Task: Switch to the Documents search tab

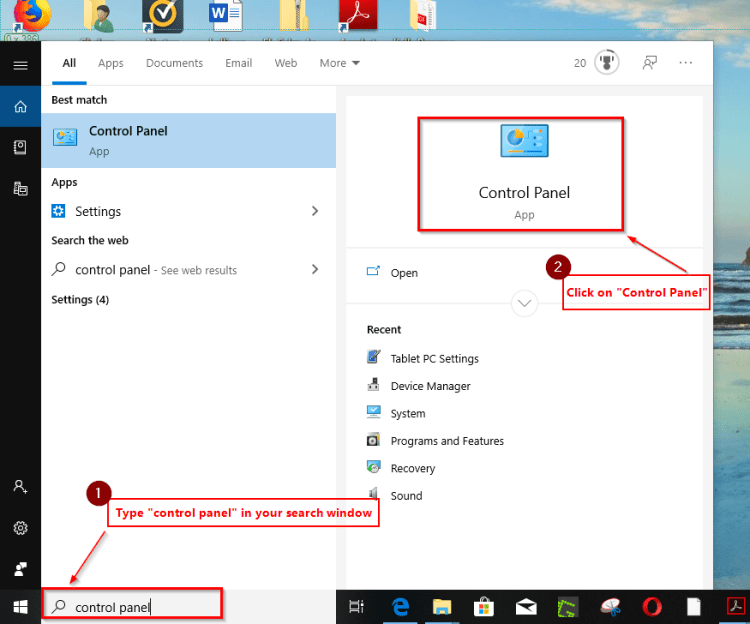Action: [x=174, y=63]
